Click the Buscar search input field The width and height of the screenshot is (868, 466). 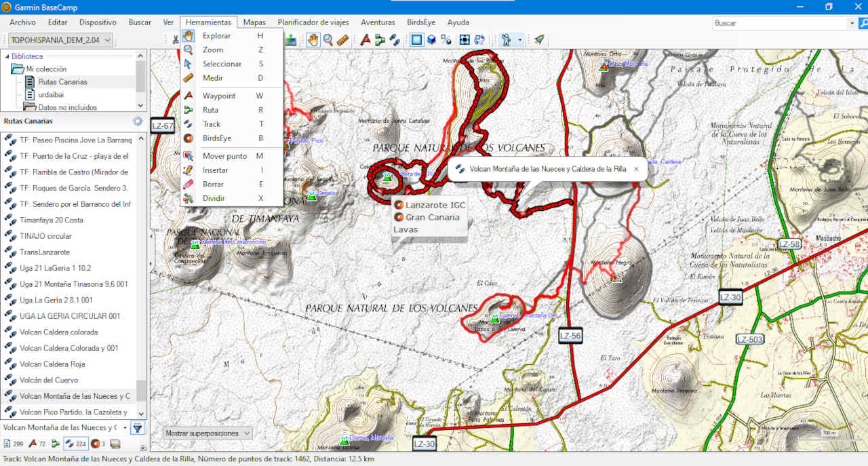pos(780,23)
